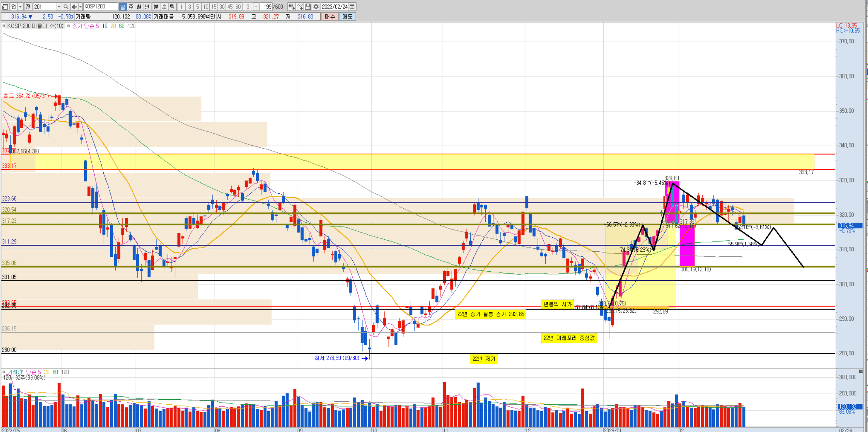Click the 323.66 horizontal line label
868x432 pixels.
[9, 198]
